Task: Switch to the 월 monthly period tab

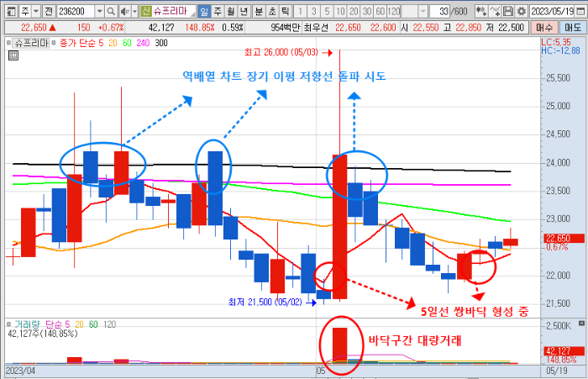Action: coord(231,12)
